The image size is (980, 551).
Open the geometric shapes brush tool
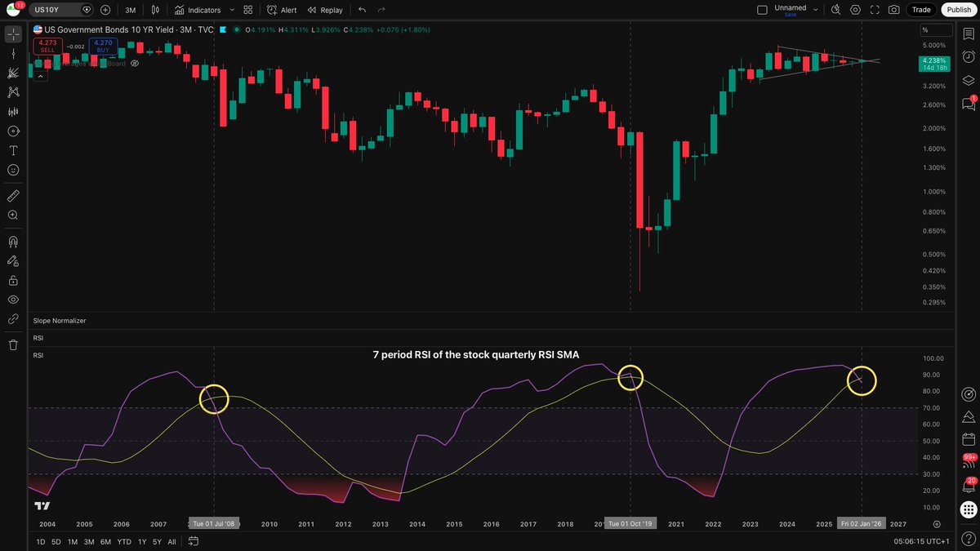tap(13, 131)
